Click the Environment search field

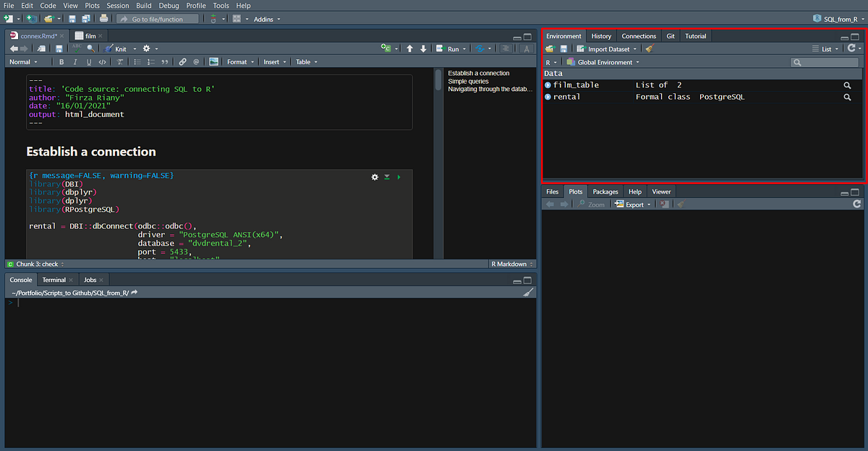click(824, 61)
